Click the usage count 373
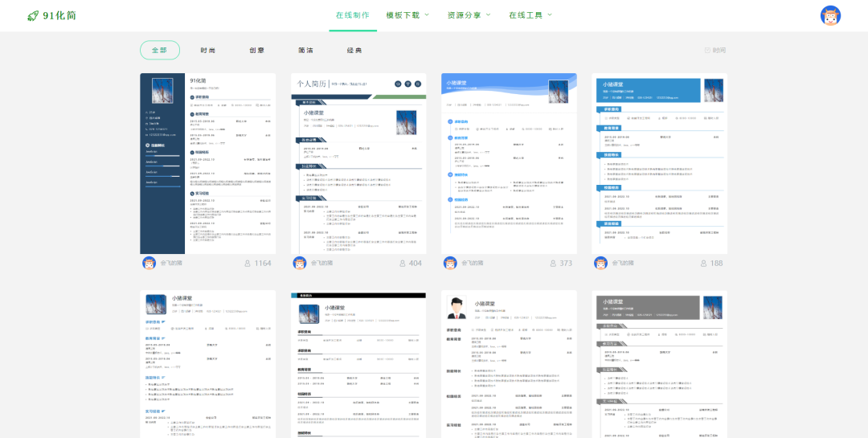868x438 pixels. pos(566,263)
